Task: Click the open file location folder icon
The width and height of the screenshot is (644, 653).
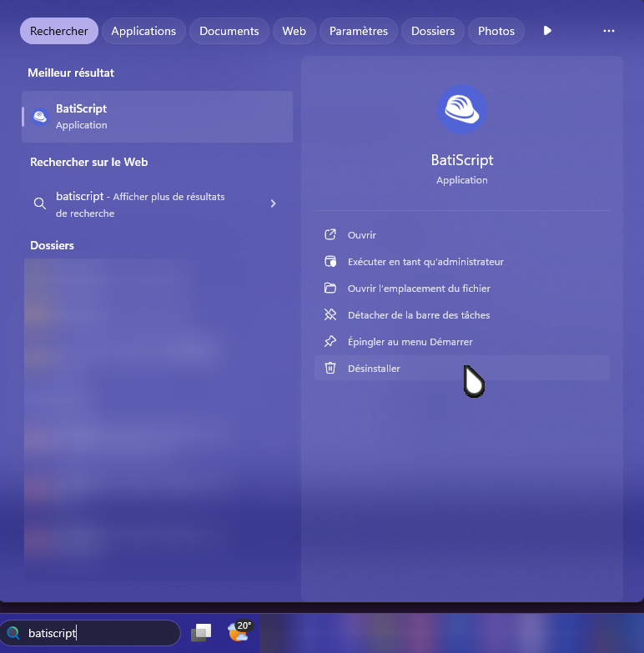Action: [330, 289]
